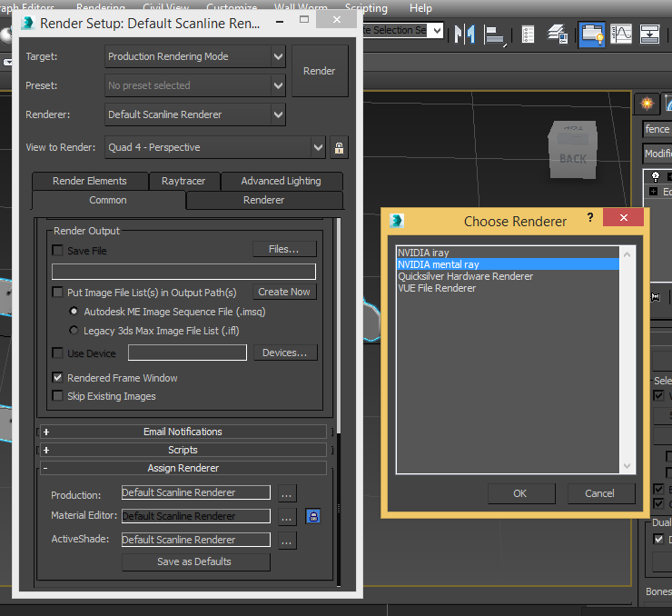Select Autodesk ME Image Sequence File option
The height and width of the screenshot is (616, 672).
[x=74, y=312]
